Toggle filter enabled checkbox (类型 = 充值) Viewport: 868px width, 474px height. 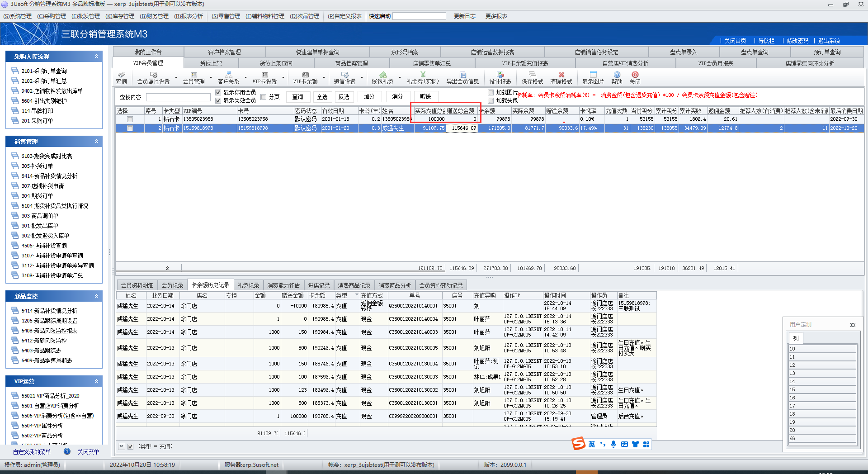click(x=131, y=446)
